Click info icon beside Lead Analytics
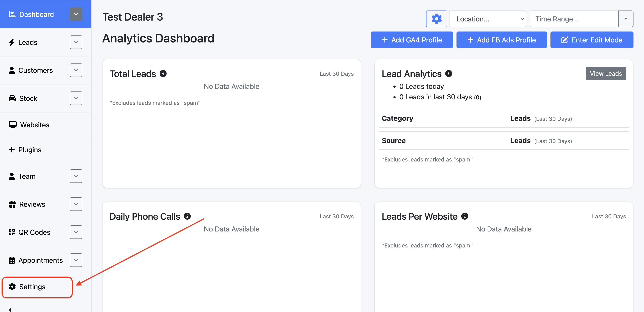The height and width of the screenshot is (312, 644). click(449, 74)
